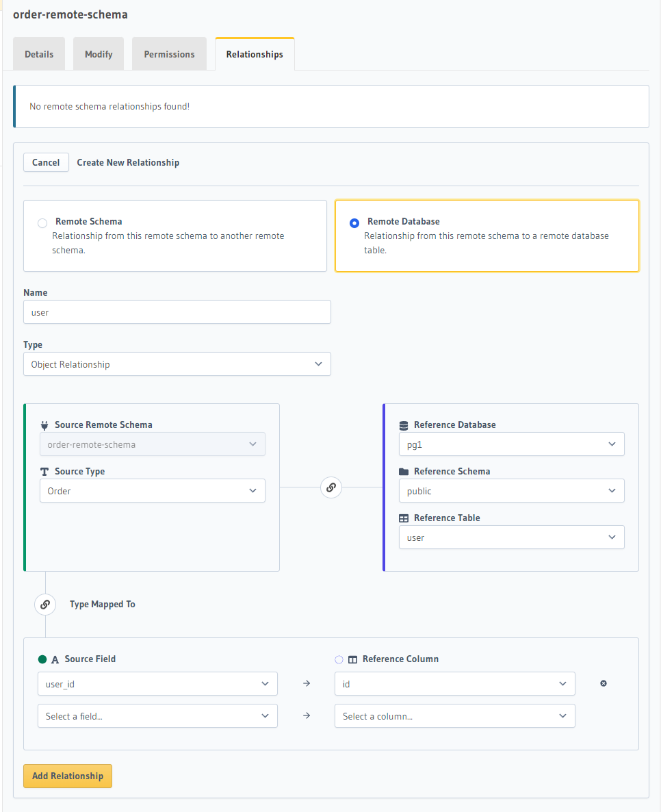Image resolution: width=661 pixels, height=812 pixels.
Task: Open the Details tab
Action: point(39,54)
